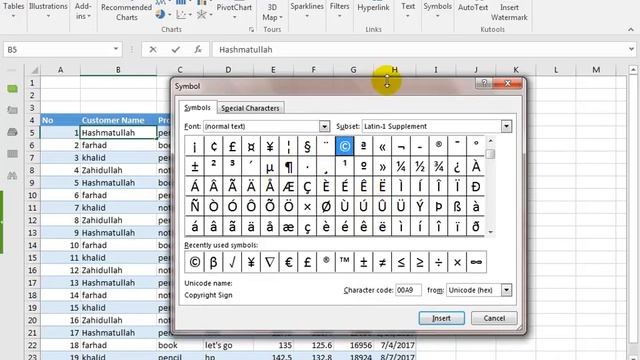Select column A header in worksheet

click(60, 70)
